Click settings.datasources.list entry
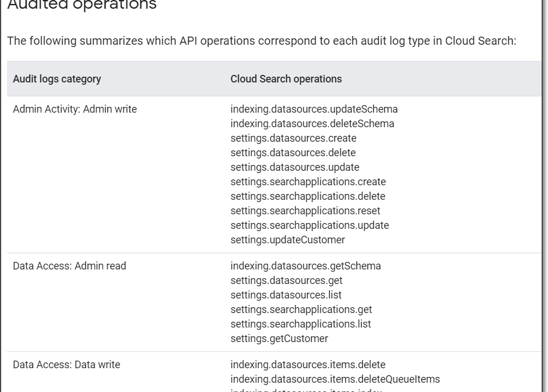 click(x=286, y=295)
